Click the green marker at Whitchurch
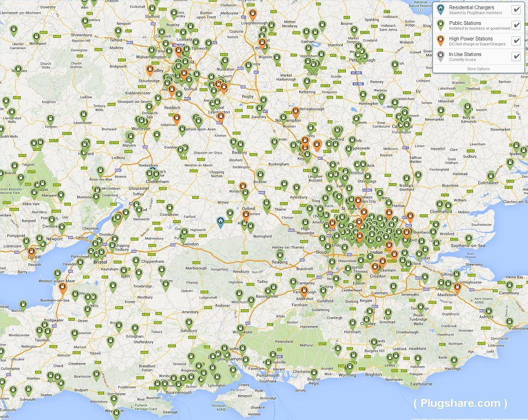This screenshot has width=528, height=420. pos(239,295)
